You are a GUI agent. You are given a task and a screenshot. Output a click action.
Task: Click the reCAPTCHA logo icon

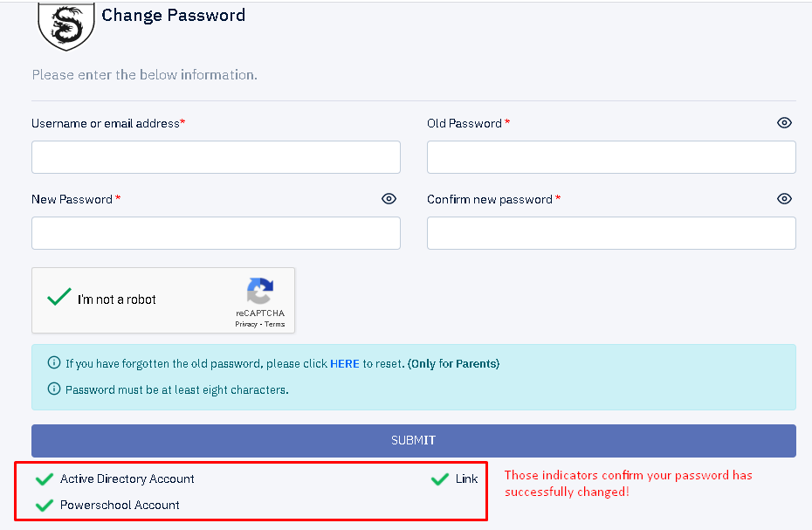pyautogui.click(x=260, y=291)
